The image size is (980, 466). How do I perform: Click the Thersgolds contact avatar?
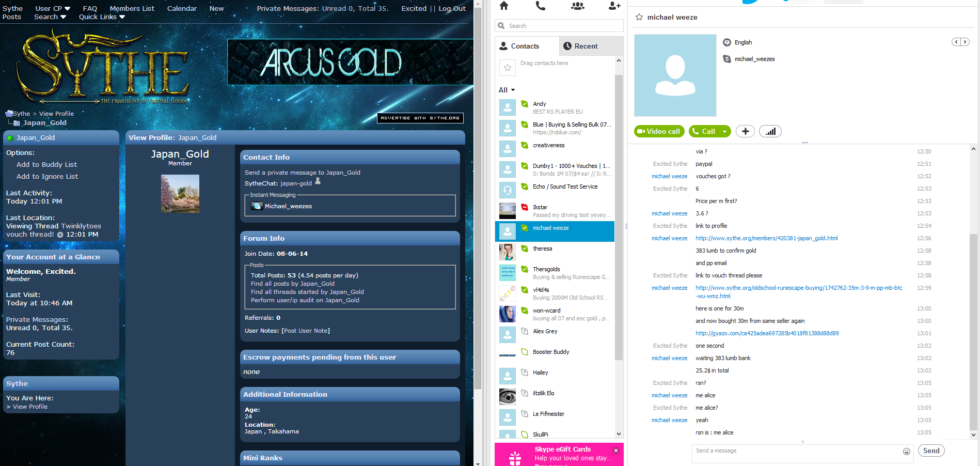pos(508,273)
